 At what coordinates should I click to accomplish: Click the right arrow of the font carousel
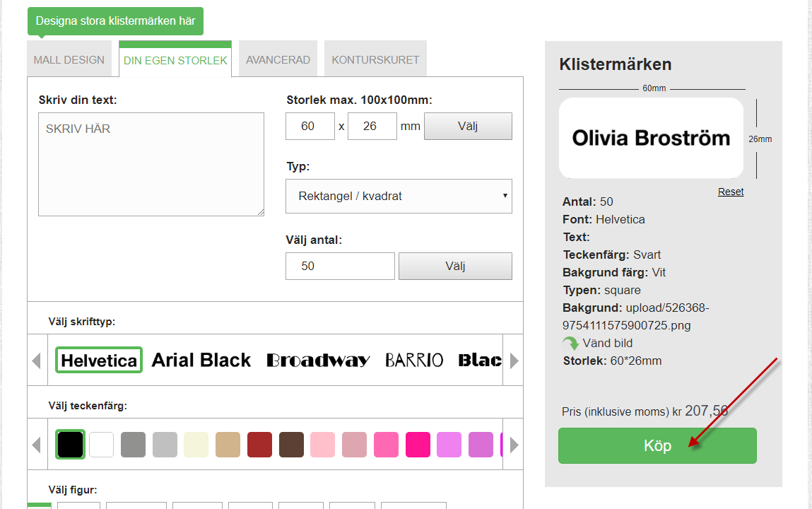click(x=514, y=361)
